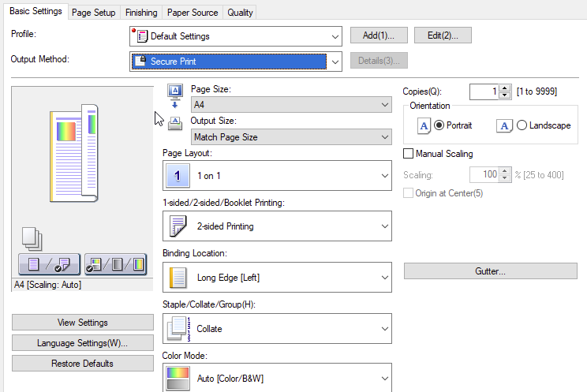
Task: Increase scaling with the up spinner arrow
Action: [x=505, y=171]
